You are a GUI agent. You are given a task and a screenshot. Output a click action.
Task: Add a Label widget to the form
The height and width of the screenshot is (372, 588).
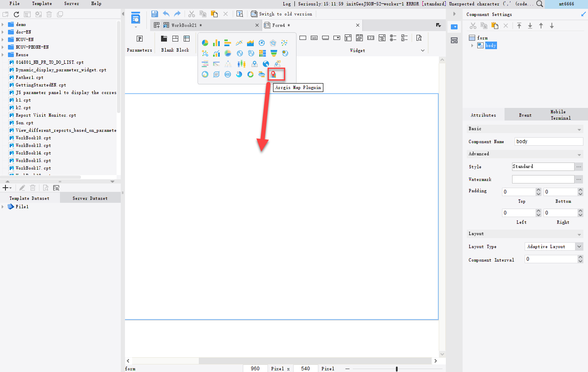tap(314, 37)
